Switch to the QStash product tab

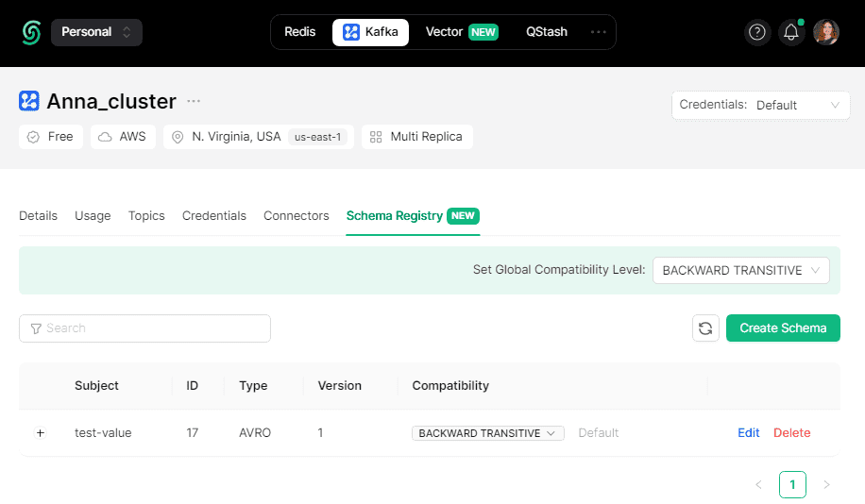(x=546, y=32)
